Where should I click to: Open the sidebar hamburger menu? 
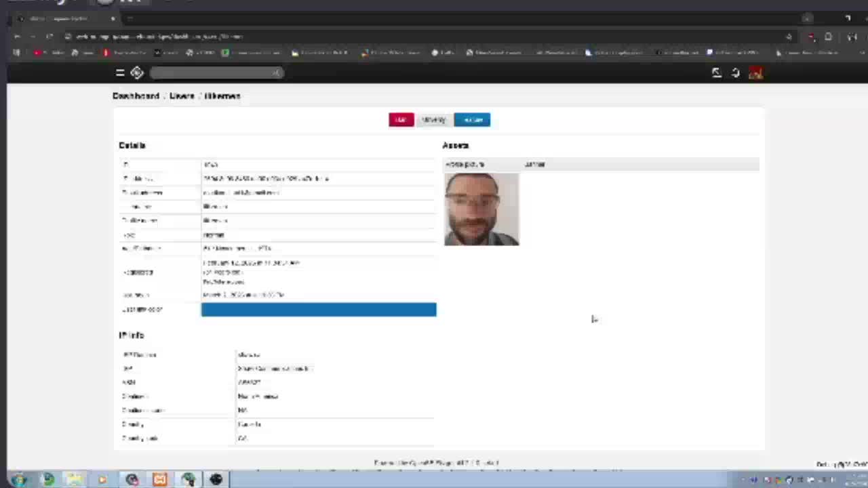120,73
